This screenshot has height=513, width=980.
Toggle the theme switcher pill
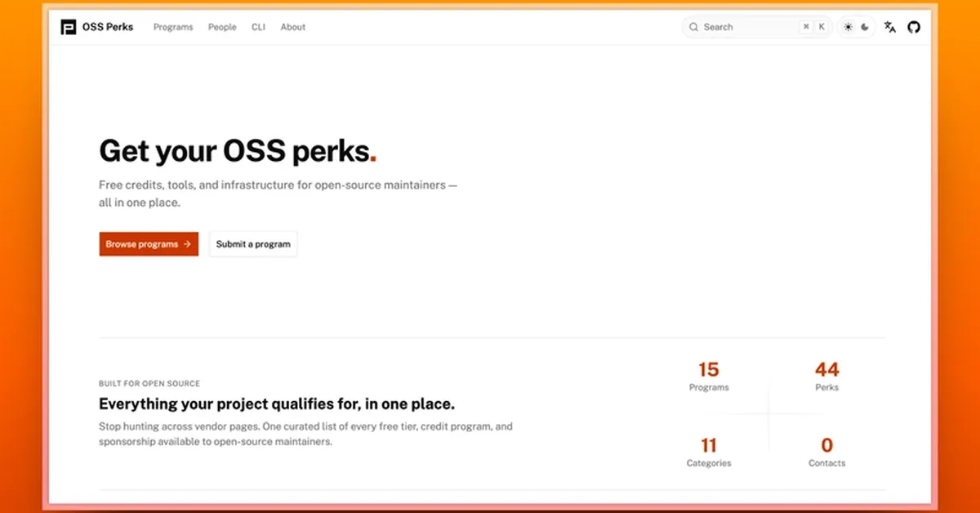[857, 26]
